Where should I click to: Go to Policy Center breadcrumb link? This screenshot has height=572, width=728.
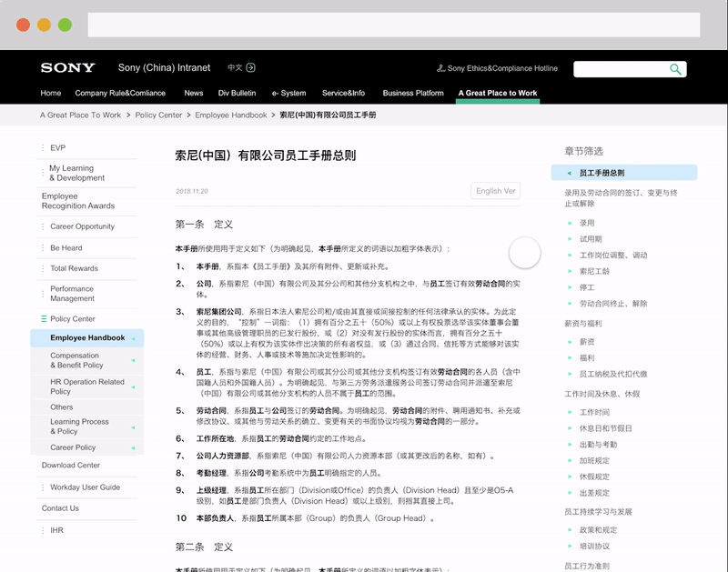point(158,115)
